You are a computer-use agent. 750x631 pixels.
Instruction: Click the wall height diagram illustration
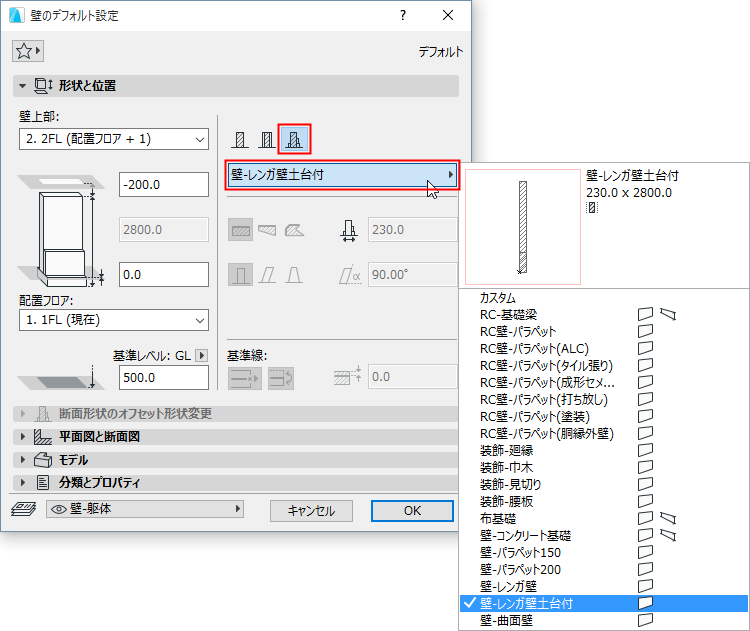click(x=61, y=231)
